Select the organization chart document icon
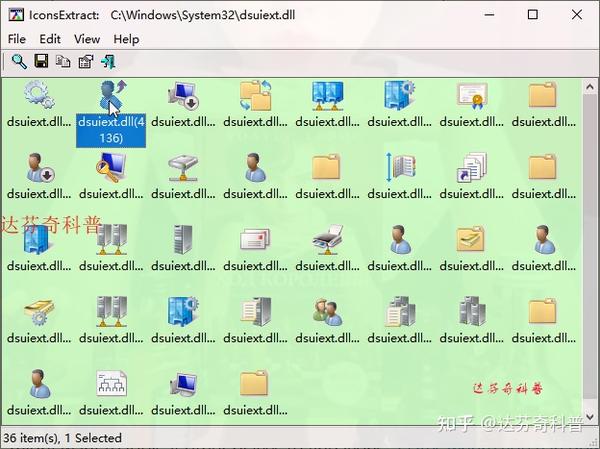The image size is (600, 449). [x=111, y=383]
